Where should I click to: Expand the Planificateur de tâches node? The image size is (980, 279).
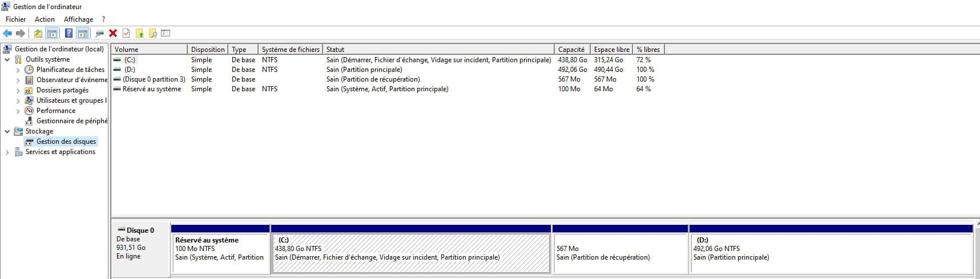click(18, 70)
